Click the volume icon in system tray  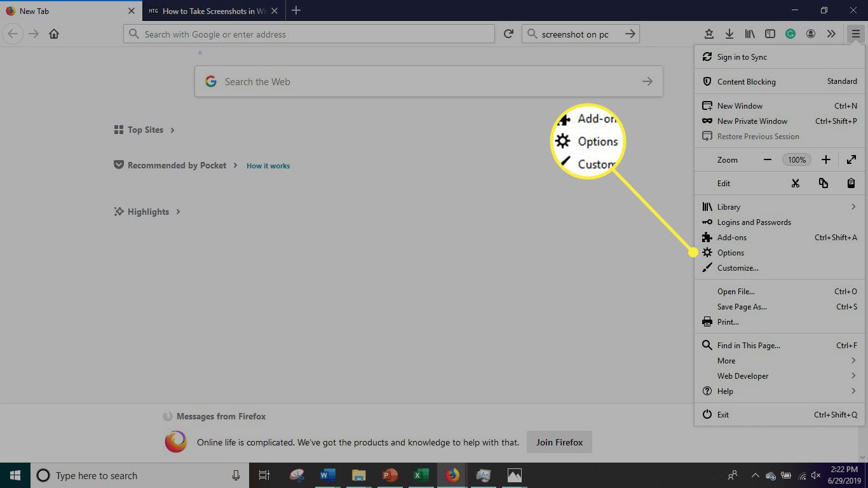coord(816,475)
